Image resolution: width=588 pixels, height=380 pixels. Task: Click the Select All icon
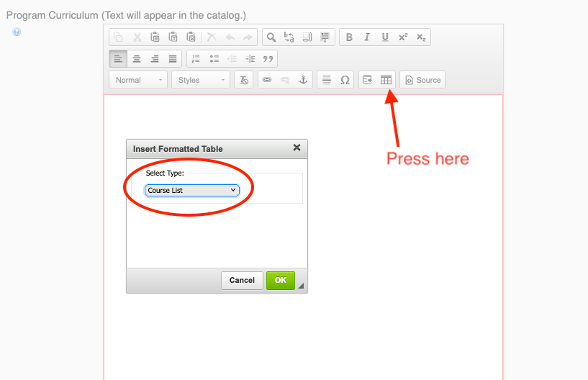pyautogui.click(x=307, y=37)
